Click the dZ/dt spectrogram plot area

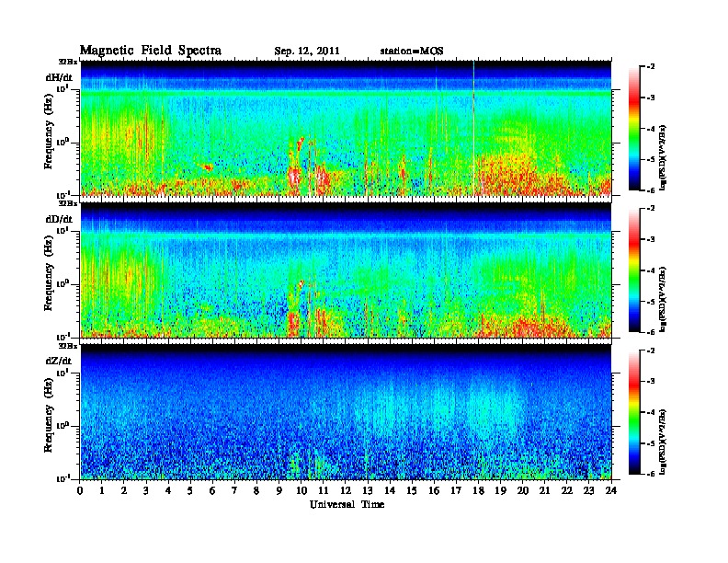pos(346,412)
